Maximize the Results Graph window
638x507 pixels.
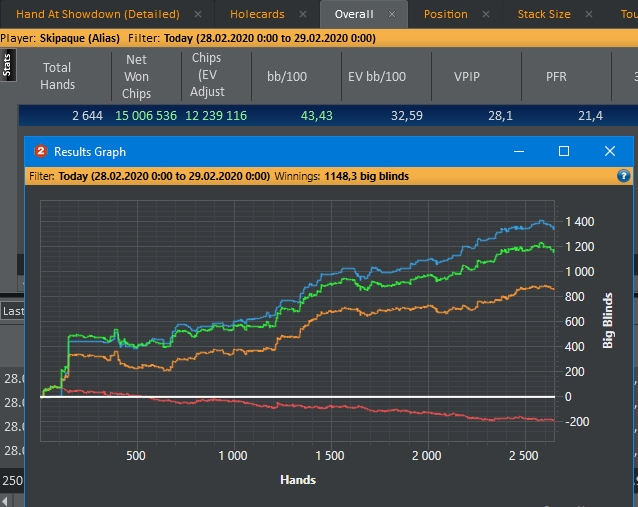click(x=564, y=151)
